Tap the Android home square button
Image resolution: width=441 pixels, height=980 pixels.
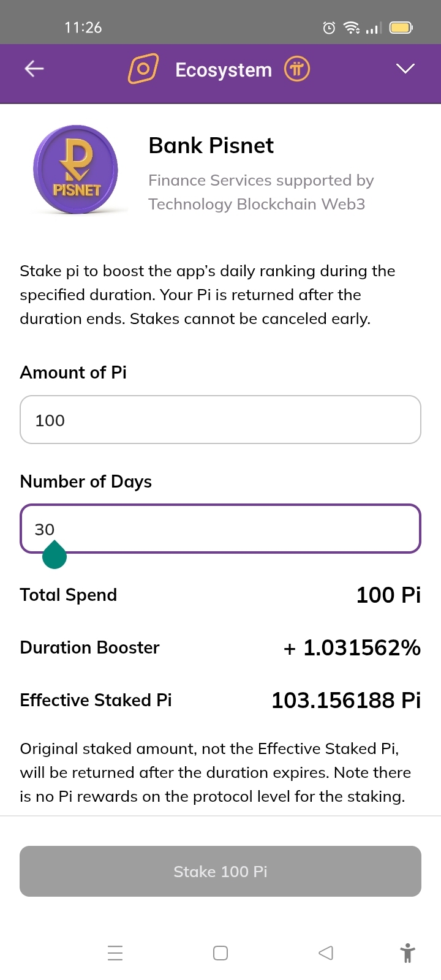[x=221, y=953]
